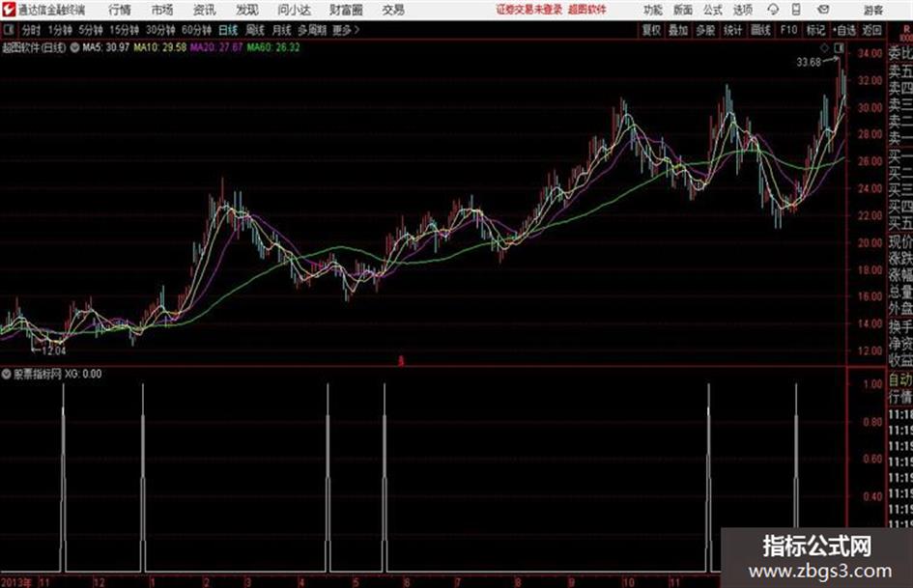The image size is (913, 588).
Task: Open the 多周期 multi-period view
Action: 312,30
